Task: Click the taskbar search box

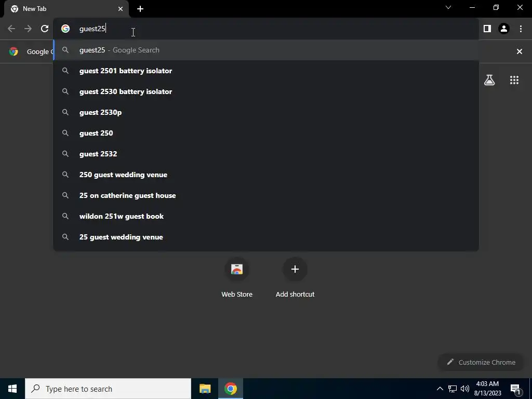Action: tap(108, 389)
